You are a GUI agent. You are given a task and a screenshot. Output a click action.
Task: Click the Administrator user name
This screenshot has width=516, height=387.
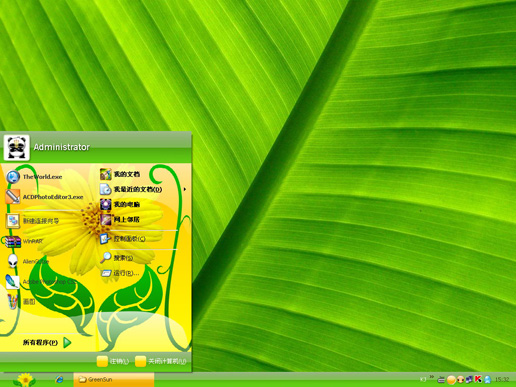[x=62, y=147]
